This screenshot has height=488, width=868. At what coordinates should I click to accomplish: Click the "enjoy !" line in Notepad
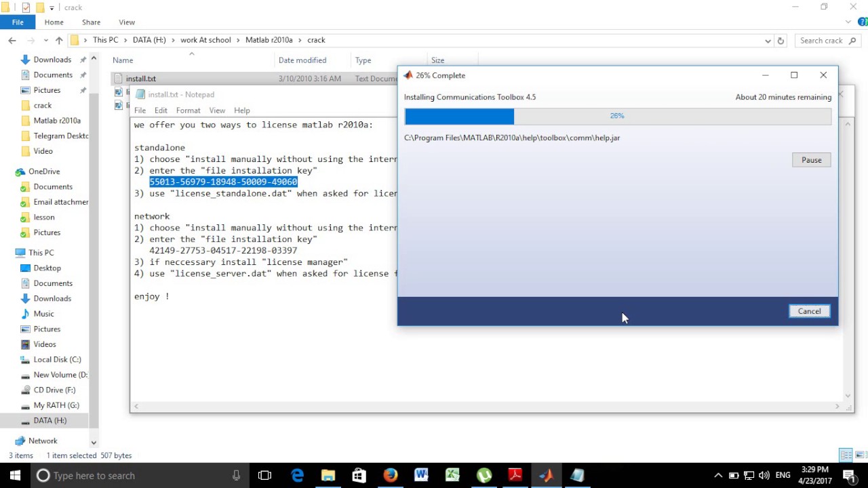pyautogui.click(x=152, y=296)
